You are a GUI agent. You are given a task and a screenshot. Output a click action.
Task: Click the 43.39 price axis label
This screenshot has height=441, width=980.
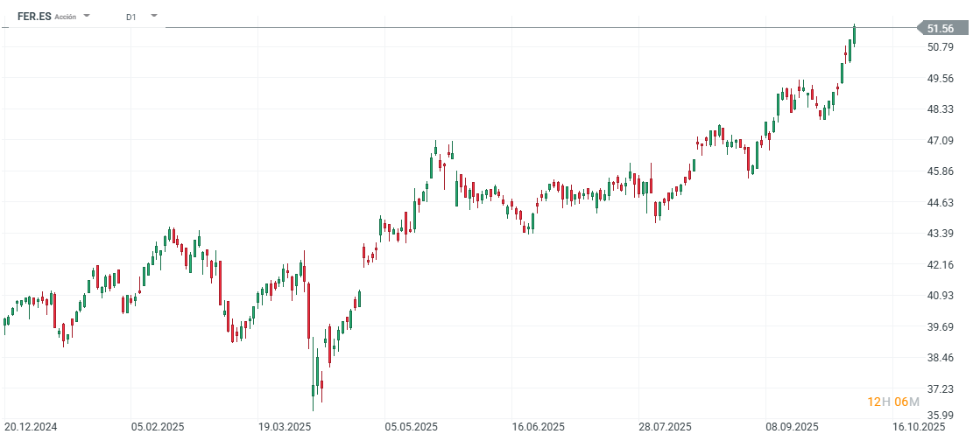point(940,234)
